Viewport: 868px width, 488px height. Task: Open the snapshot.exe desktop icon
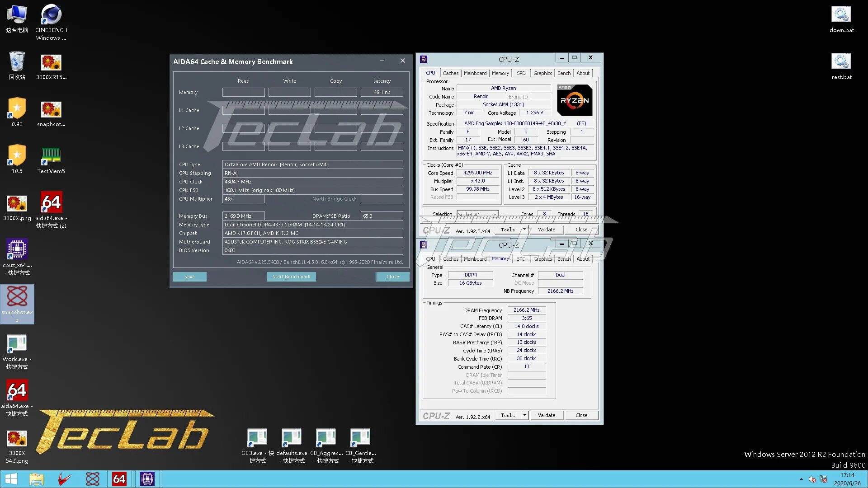click(x=17, y=297)
